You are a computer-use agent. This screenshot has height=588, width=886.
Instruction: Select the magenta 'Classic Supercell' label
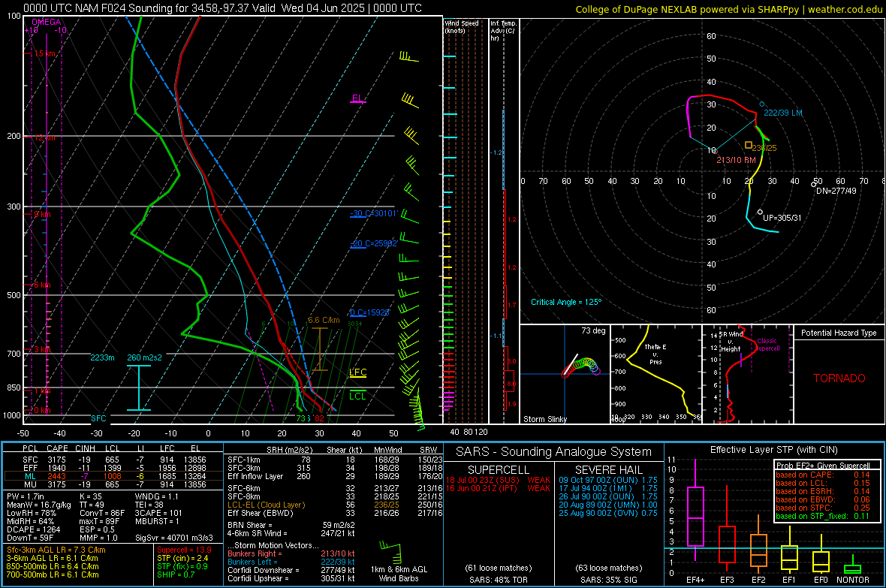tap(767, 345)
